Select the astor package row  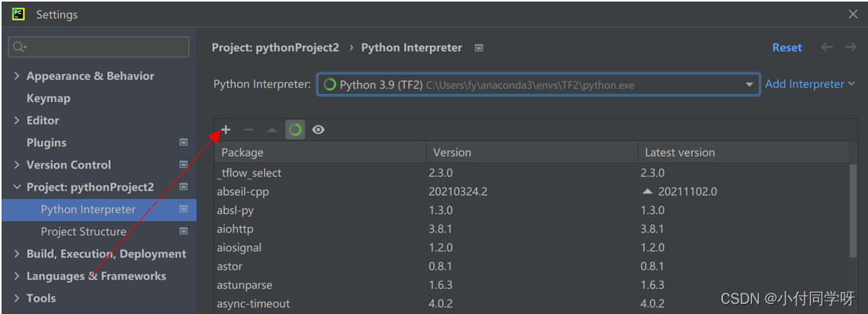pos(531,266)
